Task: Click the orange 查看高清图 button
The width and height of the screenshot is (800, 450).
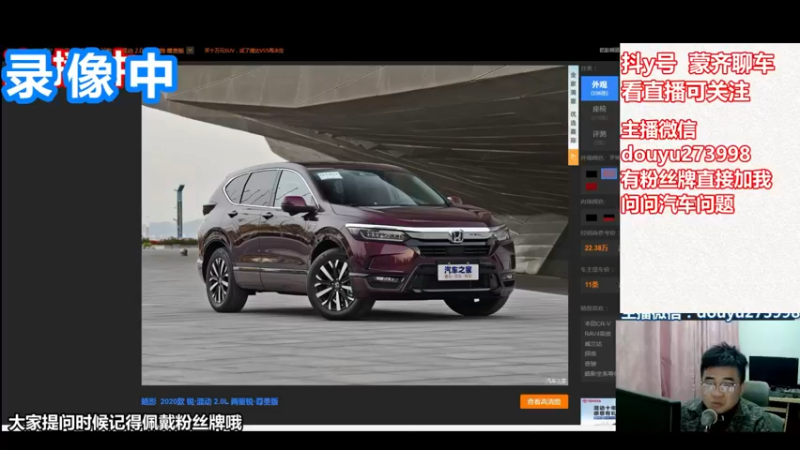Action: [544, 402]
